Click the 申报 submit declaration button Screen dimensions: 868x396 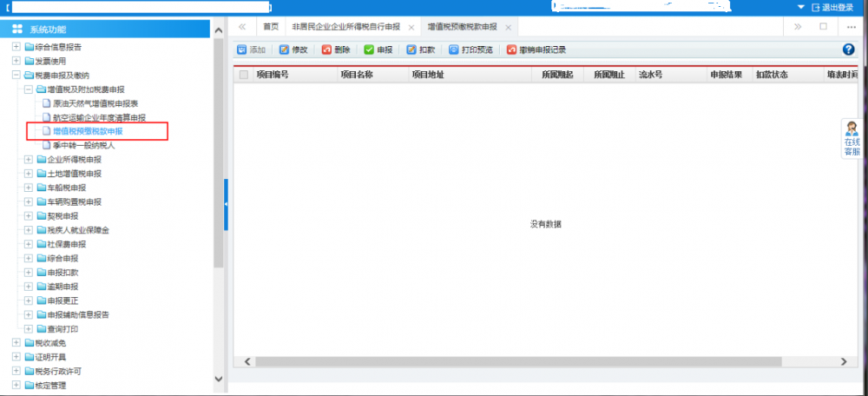coord(378,49)
